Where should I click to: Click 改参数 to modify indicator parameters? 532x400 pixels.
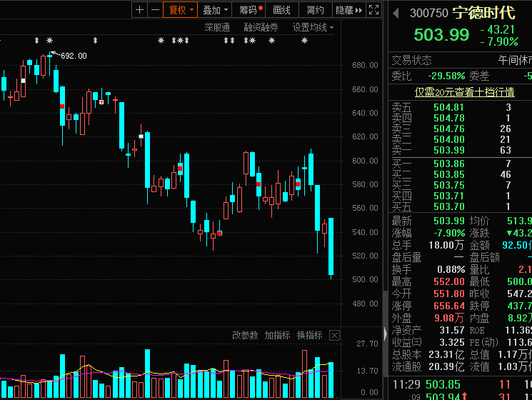click(x=245, y=335)
